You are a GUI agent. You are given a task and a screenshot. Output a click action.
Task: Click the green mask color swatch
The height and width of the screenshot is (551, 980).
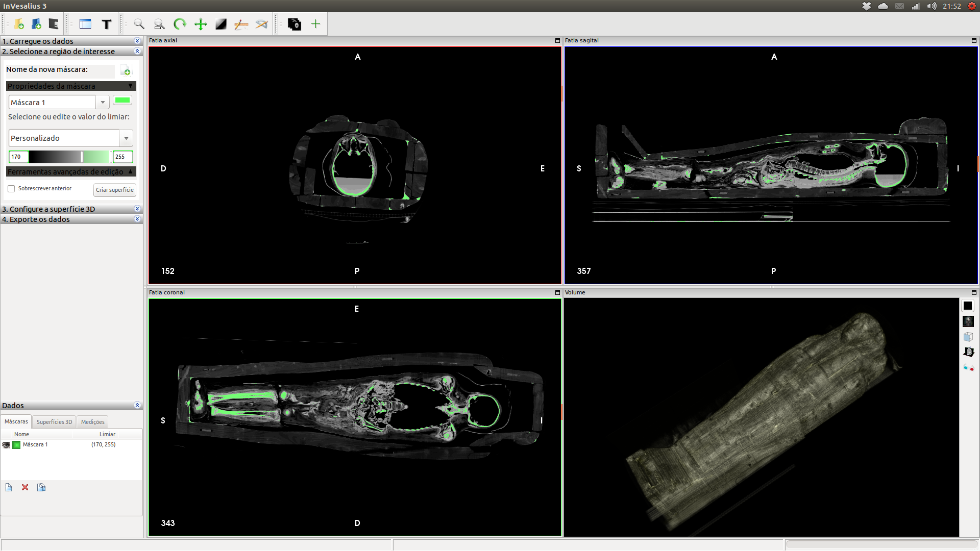(122, 101)
